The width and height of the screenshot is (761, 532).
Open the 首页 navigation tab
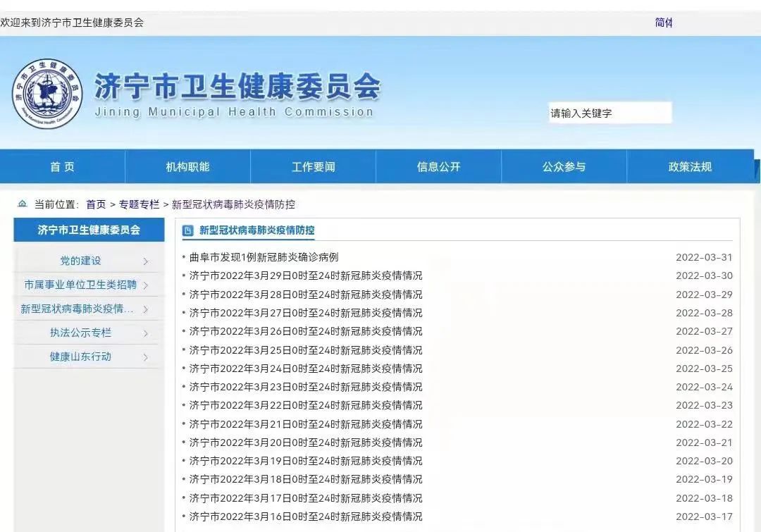[62, 167]
